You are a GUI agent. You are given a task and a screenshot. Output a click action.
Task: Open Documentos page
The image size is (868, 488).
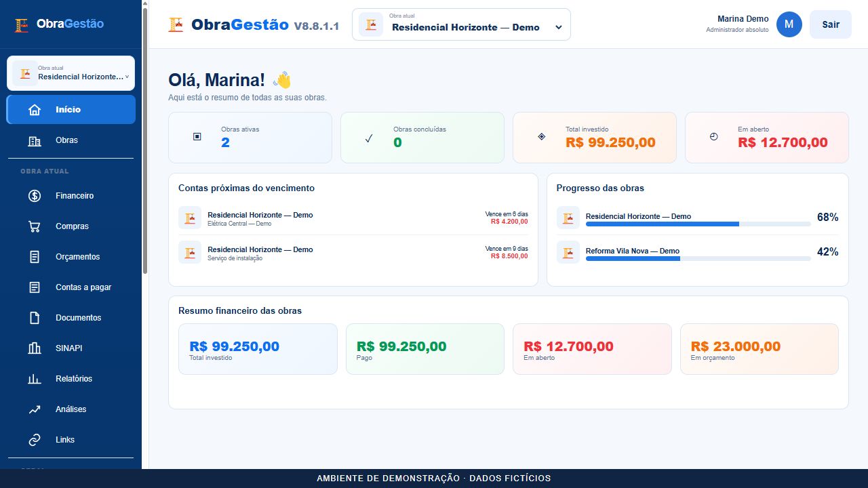tap(71, 318)
